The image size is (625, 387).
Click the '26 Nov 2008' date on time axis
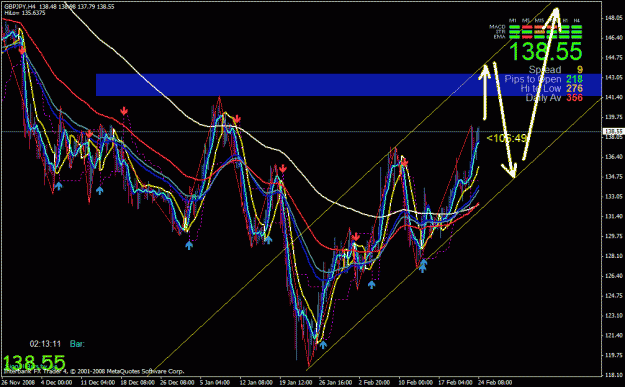[x=18, y=382]
